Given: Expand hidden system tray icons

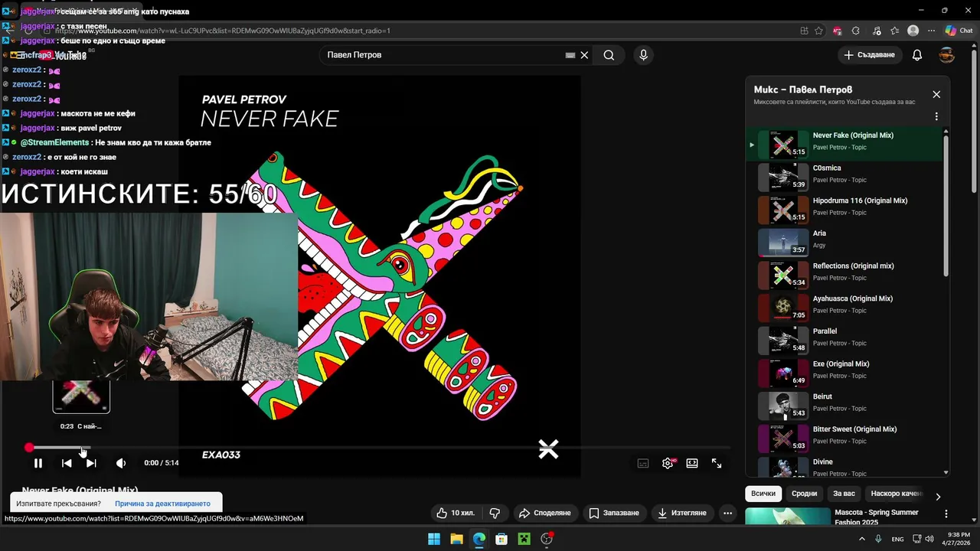Looking at the screenshot, I should click(861, 539).
